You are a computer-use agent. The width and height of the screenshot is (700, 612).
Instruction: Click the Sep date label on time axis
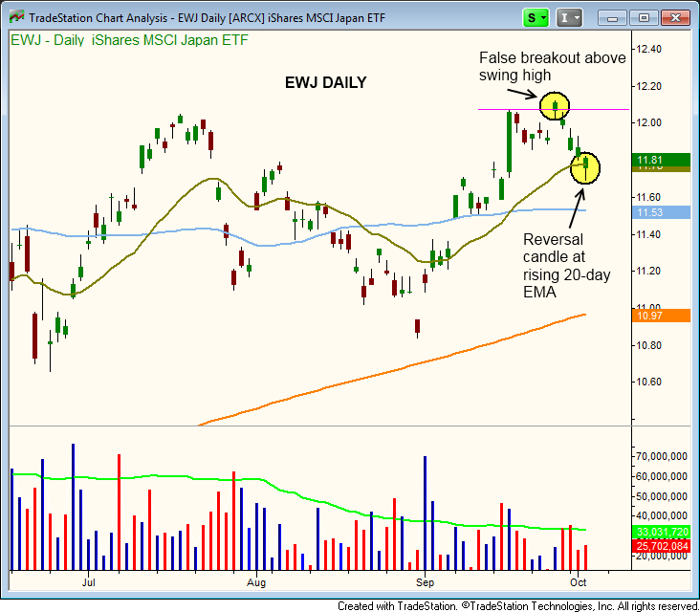pos(425,582)
